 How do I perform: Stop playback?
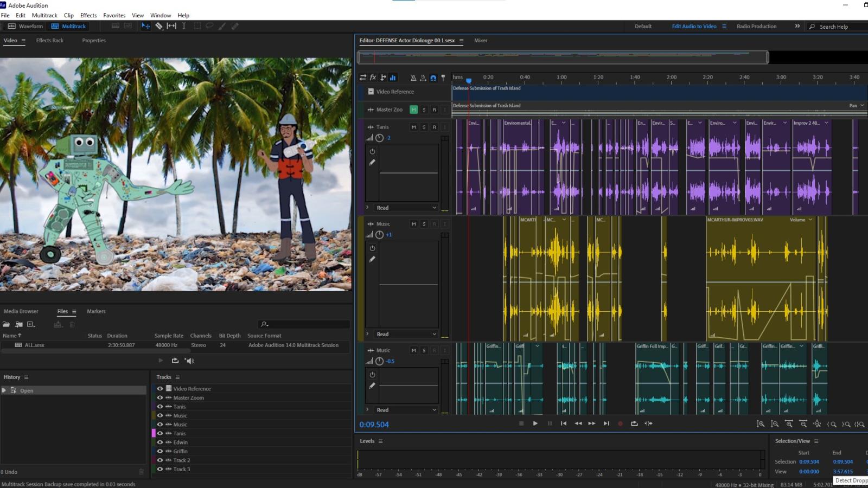[x=521, y=423]
